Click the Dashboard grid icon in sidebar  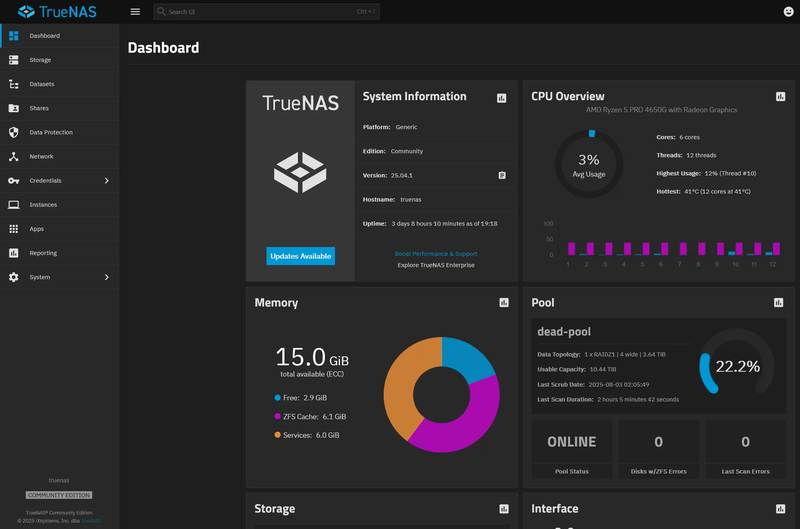pyautogui.click(x=14, y=36)
